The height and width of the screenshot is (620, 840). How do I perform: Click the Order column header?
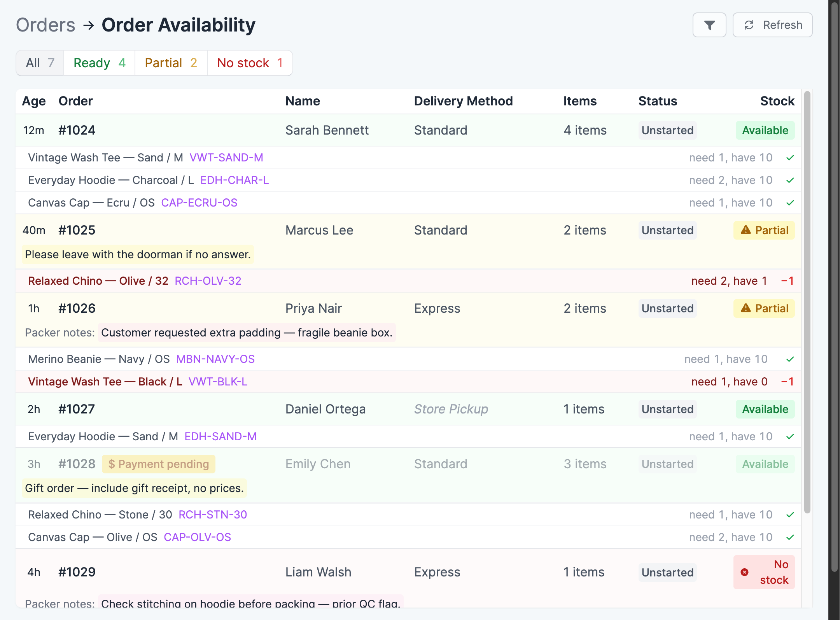(75, 101)
